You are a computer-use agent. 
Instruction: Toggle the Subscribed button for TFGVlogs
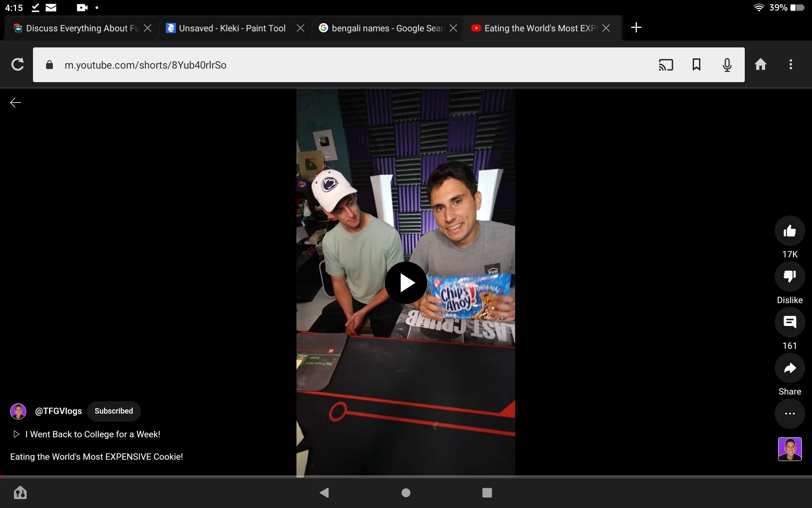click(113, 411)
